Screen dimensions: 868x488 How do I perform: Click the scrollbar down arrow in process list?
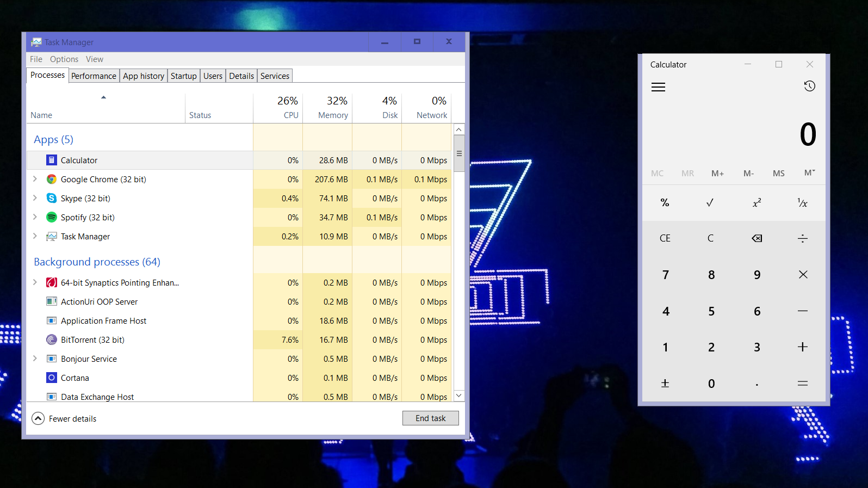coord(459,396)
